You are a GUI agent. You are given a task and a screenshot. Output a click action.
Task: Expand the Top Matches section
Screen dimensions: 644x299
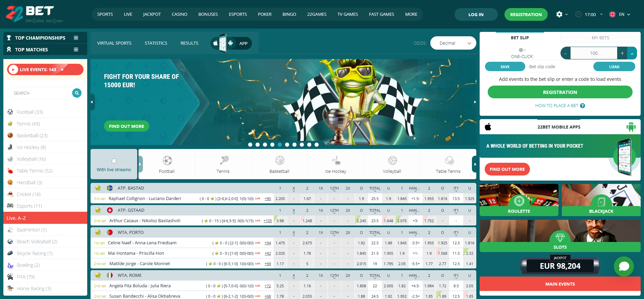click(76, 50)
